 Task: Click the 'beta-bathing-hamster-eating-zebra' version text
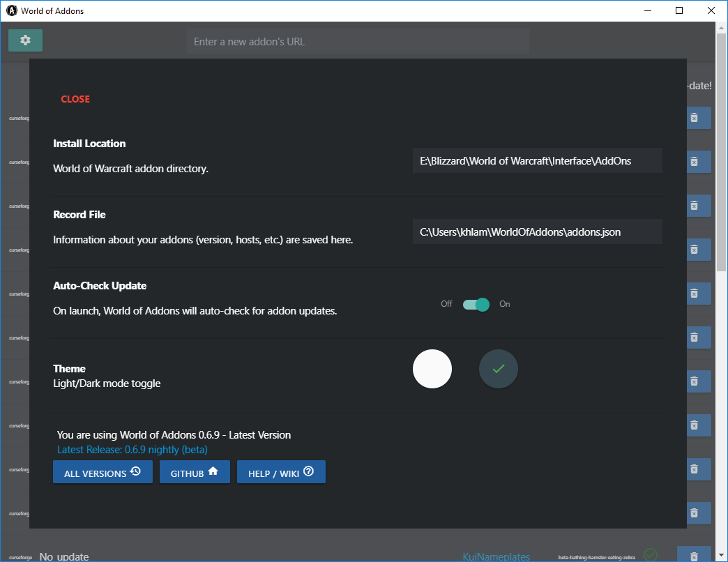point(597,557)
